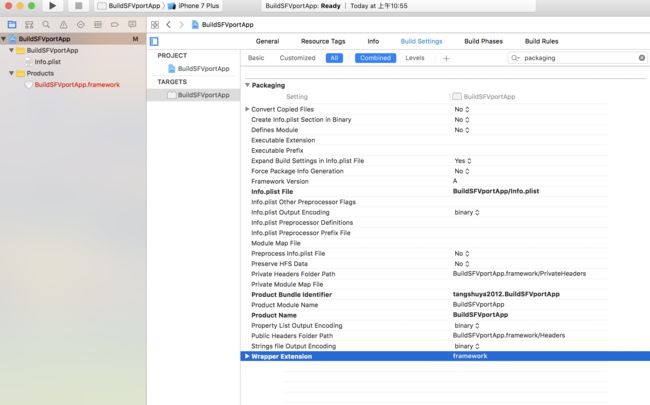Change Preserve HFS Data value
The width and height of the screenshot is (650, 405).
(x=461, y=264)
